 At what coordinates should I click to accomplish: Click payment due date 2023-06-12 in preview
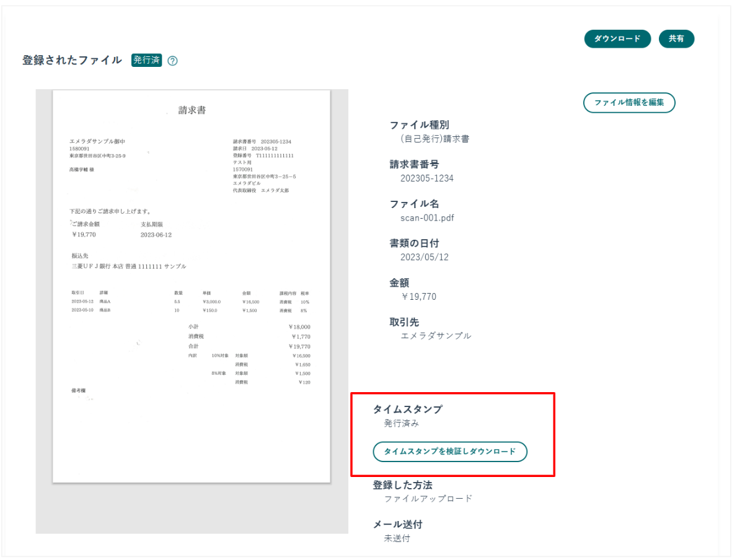click(156, 235)
